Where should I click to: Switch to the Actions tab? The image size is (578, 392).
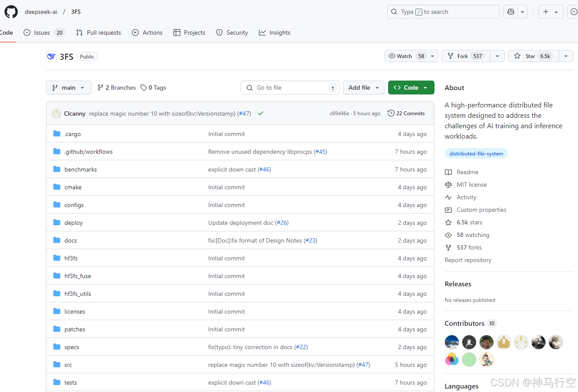click(x=147, y=32)
